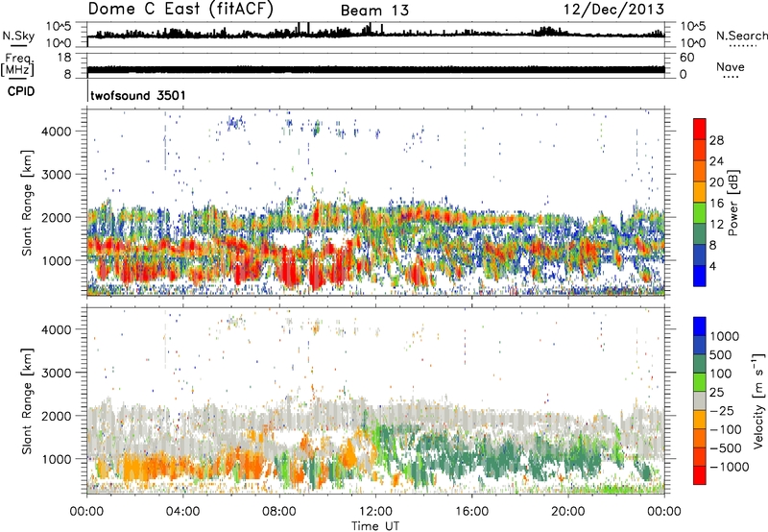
Task: Click the '12:00' time tick label
Action: pos(375,512)
